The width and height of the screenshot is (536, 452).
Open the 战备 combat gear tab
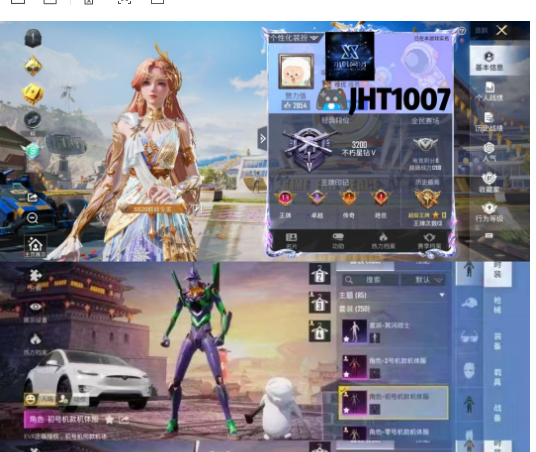click(497, 412)
